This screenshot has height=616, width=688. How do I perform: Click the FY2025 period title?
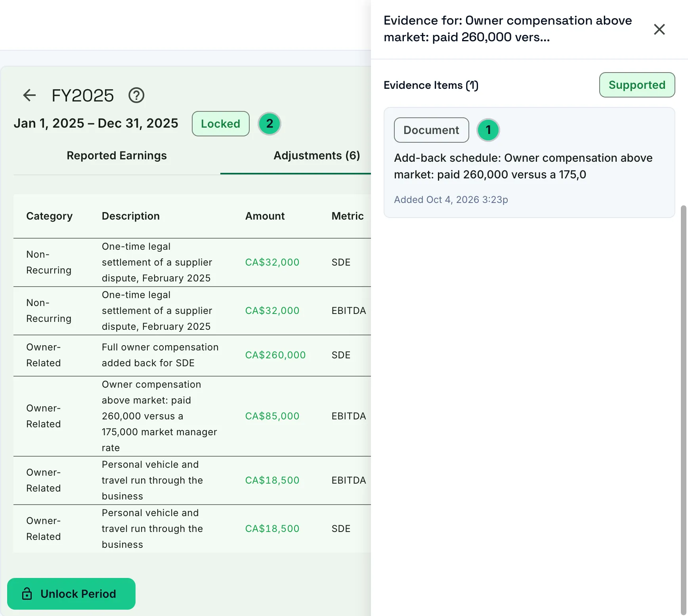(83, 95)
